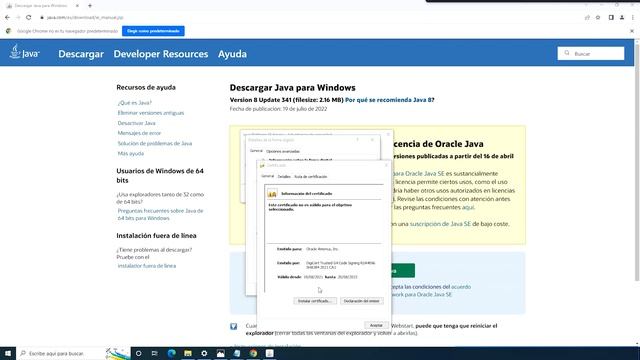Open the Ayuda menu in Java header
Screen dimensions: 640x360
click(x=232, y=54)
